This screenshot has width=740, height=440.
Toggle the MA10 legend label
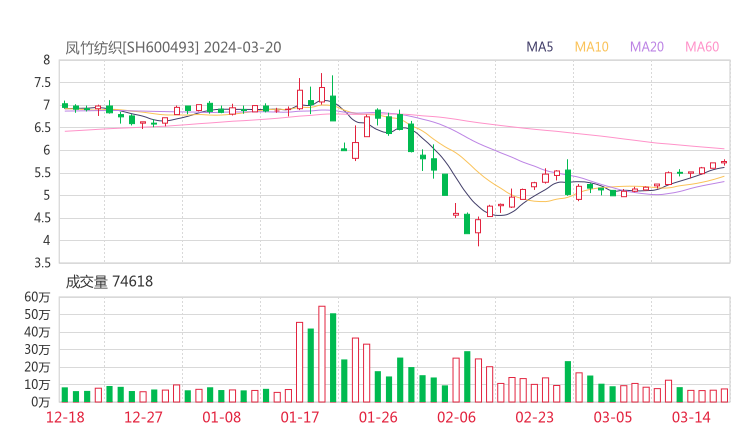(592, 47)
